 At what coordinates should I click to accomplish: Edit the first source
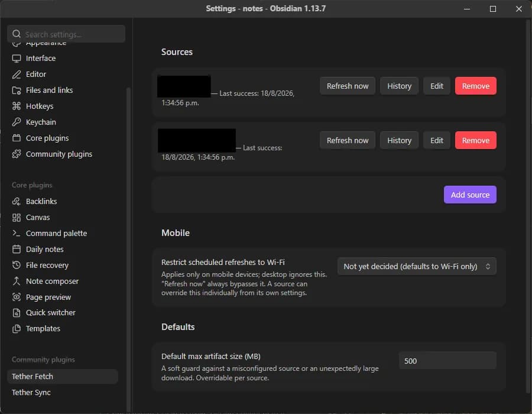click(437, 86)
